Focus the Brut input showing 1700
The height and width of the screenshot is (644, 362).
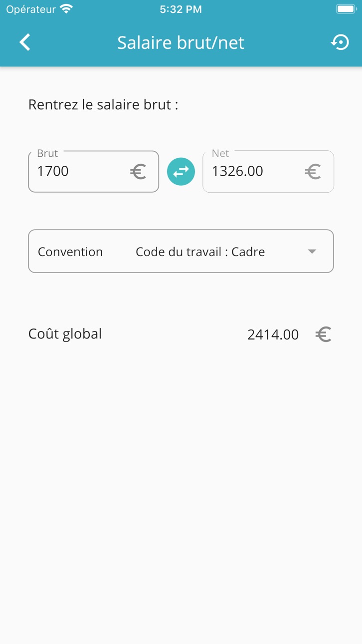click(94, 171)
